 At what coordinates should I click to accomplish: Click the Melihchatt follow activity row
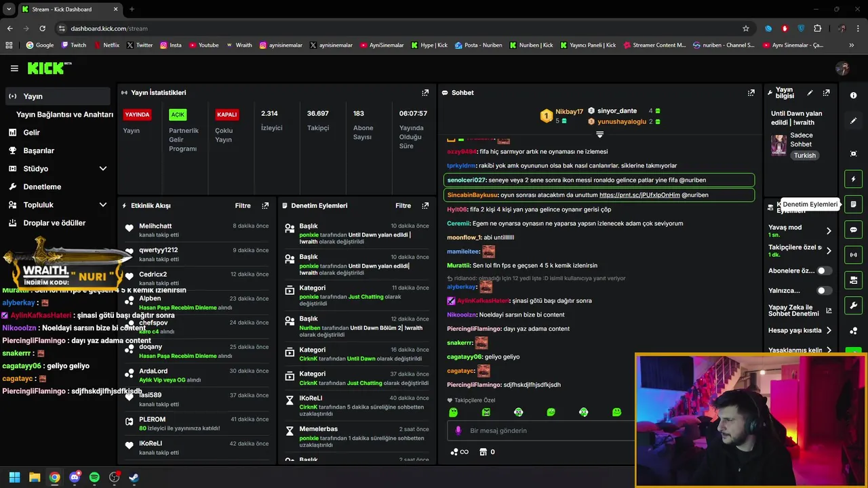click(197, 230)
